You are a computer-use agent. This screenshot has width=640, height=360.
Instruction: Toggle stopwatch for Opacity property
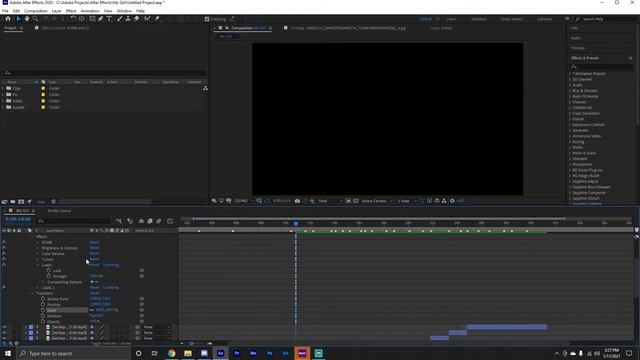tap(43, 322)
